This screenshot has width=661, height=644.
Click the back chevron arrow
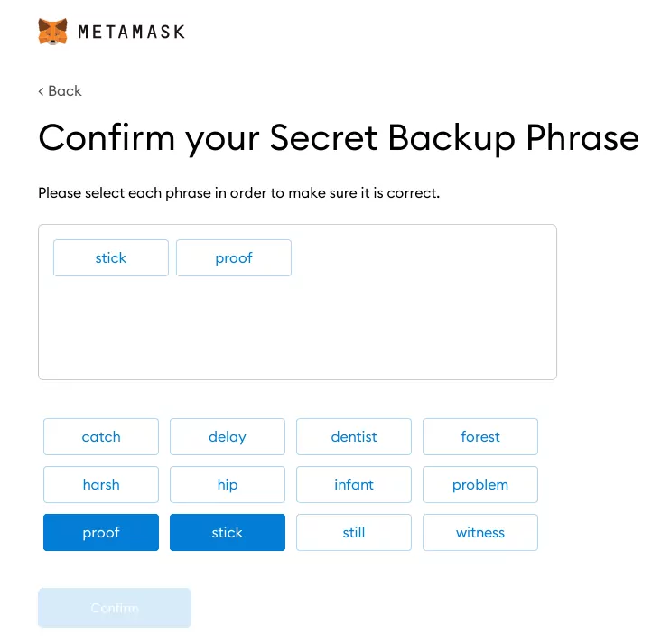point(41,91)
